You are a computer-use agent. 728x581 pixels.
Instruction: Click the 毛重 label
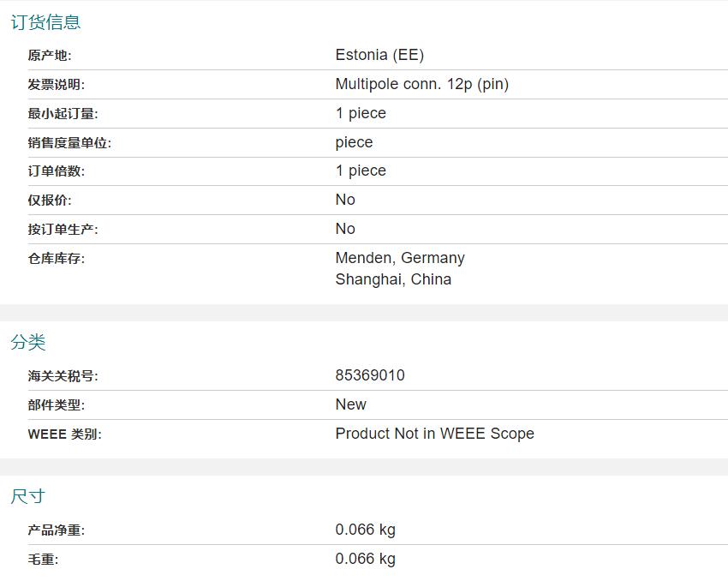click(43, 560)
